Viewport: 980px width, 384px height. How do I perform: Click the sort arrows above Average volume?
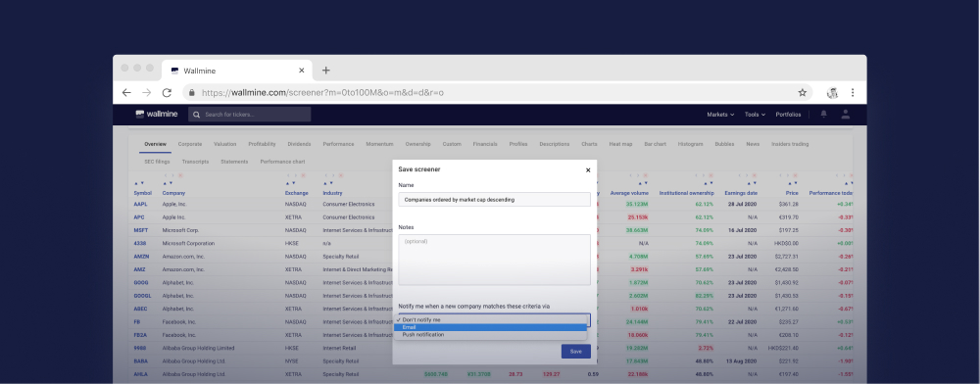[643, 183]
